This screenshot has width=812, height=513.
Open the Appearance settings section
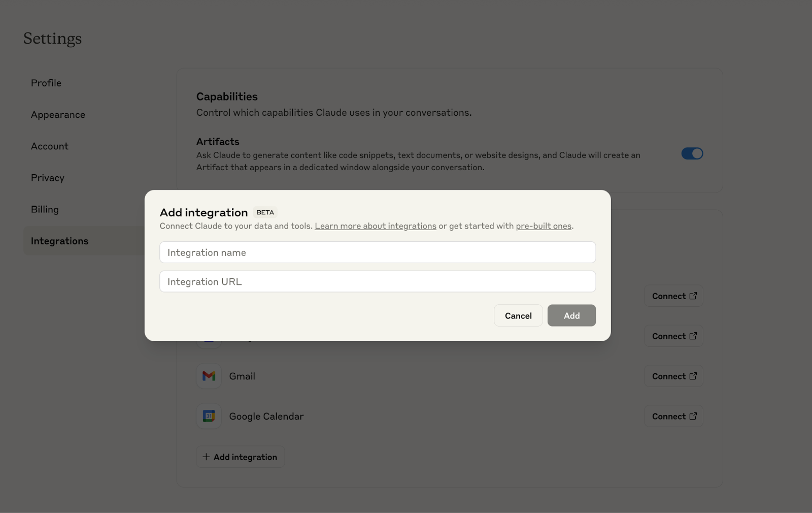[x=58, y=115]
